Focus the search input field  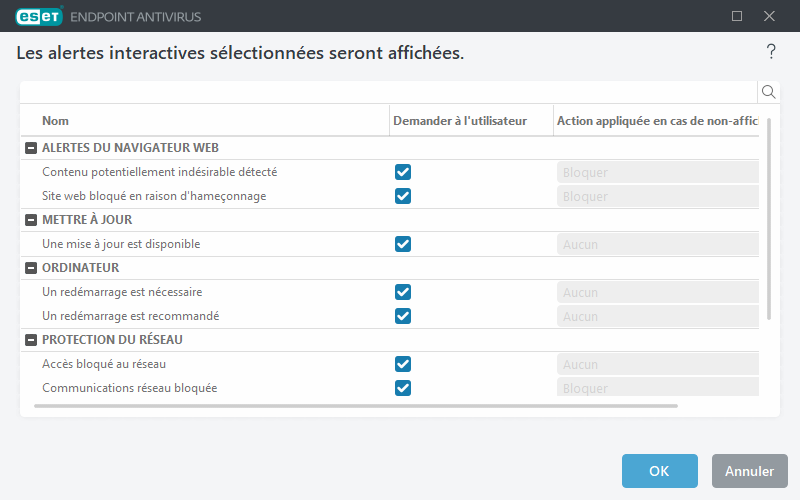pos(389,92)
